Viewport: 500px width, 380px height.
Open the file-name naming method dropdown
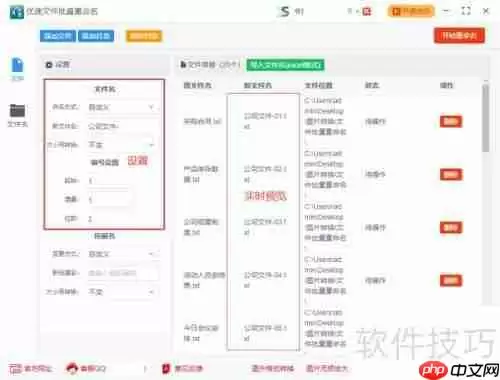click(122, 107)
